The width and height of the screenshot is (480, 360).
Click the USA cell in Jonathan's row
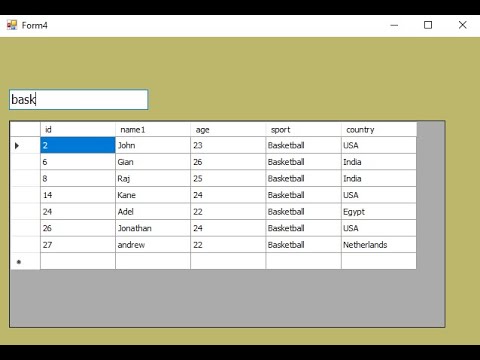coord(379,228)
